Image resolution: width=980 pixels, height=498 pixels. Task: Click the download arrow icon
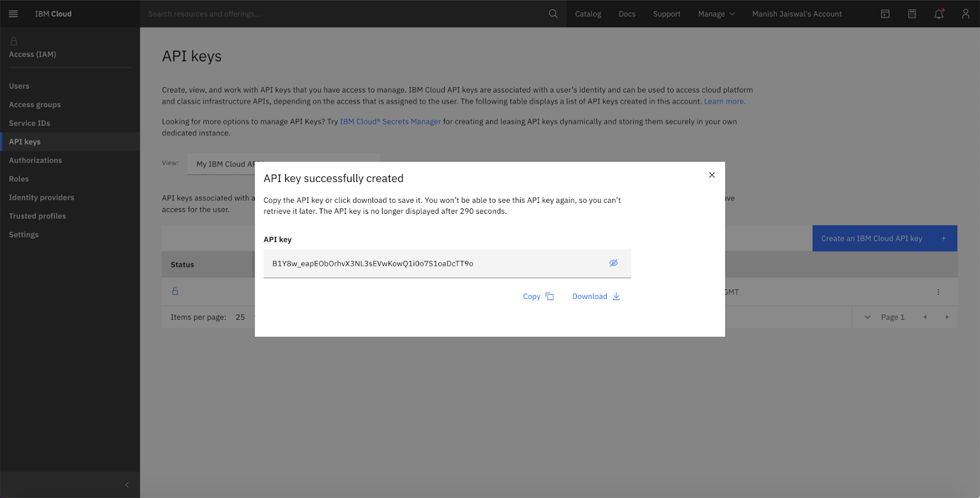pyautogui.click(x=616, y=296)
